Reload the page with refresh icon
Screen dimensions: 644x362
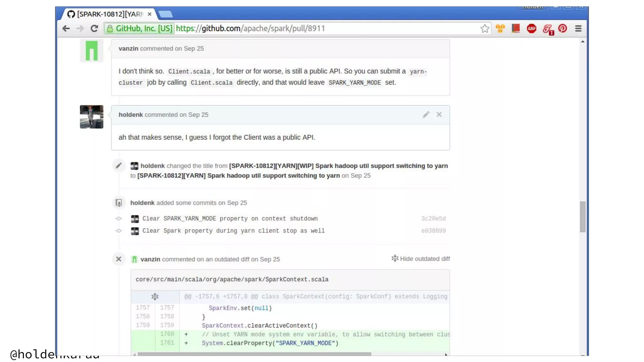[94, 29]
